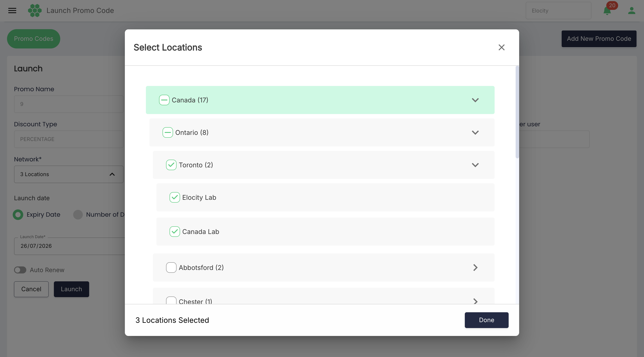644x357 pixels.
Task: Toggle the Ontario (8) checkbox
Action: (168, 132)
